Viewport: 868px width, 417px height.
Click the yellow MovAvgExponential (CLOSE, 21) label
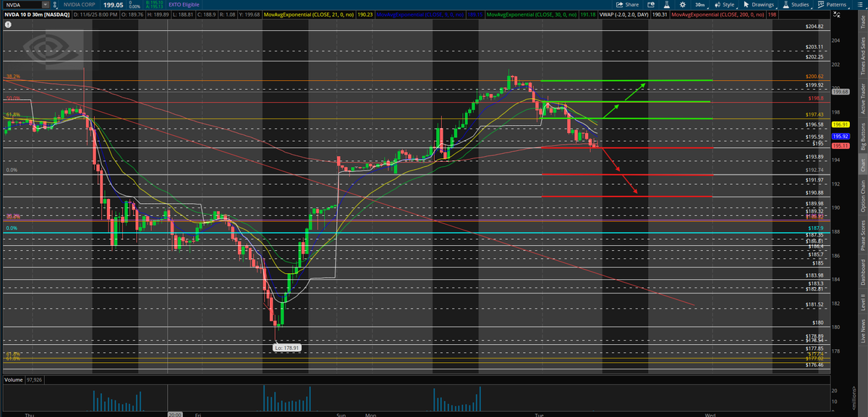310,14
